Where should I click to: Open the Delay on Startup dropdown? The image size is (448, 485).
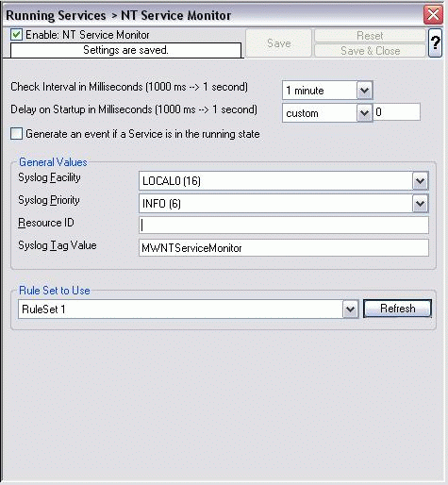[x=364, y=113]
